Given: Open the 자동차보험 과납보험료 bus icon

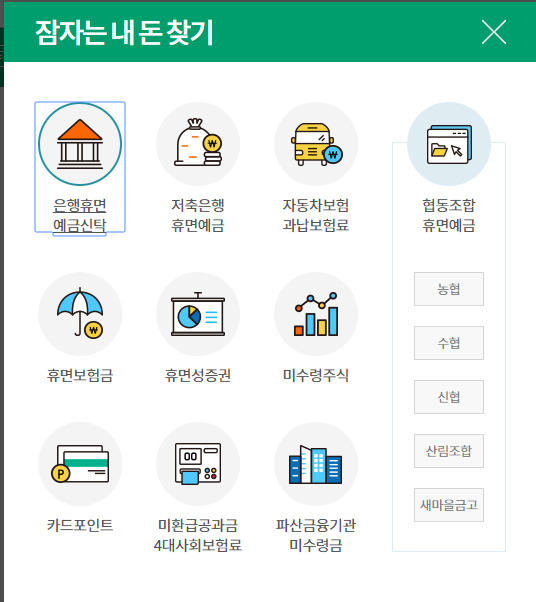Looking at the screenshot, I should click(316, 144).
